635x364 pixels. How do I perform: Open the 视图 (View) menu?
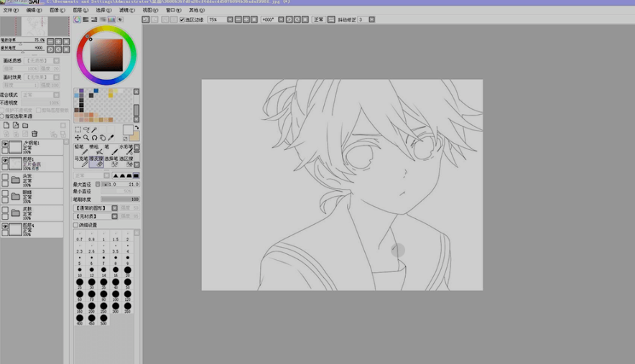pyautogui.click(x=150, y=10)
